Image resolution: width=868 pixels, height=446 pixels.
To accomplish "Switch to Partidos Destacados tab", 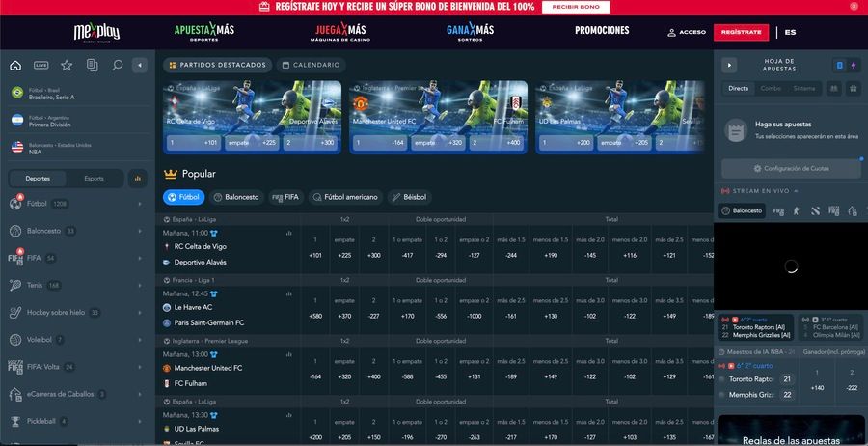I will (218, 65).
